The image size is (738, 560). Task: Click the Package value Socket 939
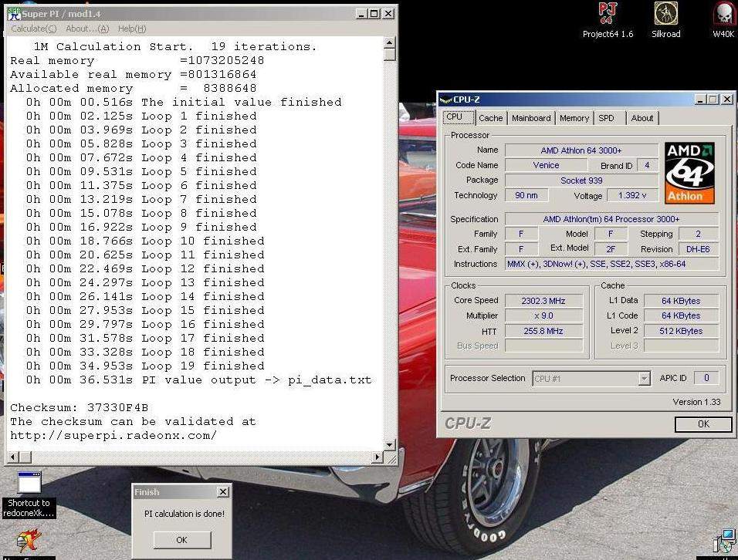click(x=581, y=180)
